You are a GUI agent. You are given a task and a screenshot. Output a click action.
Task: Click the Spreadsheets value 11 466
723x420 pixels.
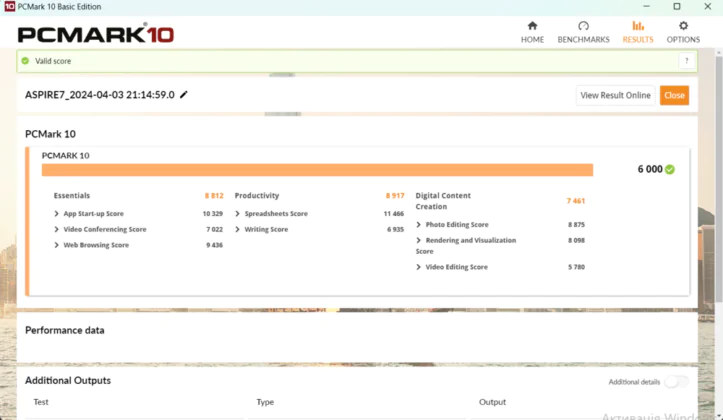click(x=394, y=213)
